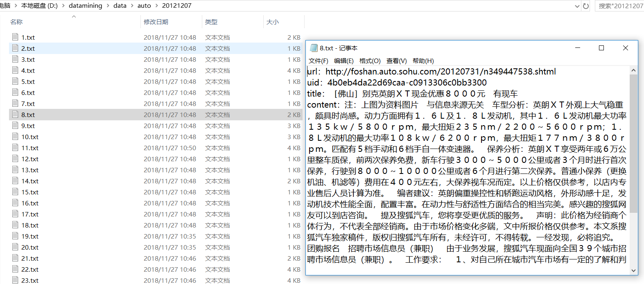Click the 文本文档 type of 9.txt
Screen dimensions: 644x284
coord(217,126)
